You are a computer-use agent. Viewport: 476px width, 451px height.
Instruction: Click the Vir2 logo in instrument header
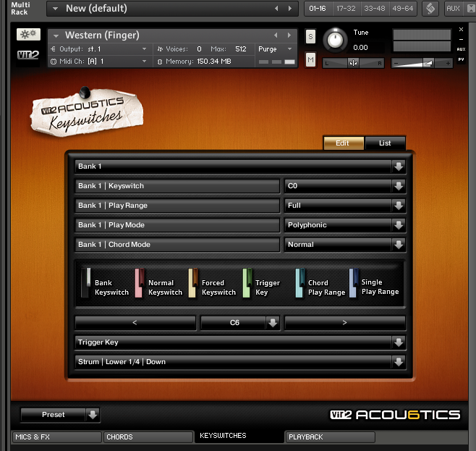28,55
